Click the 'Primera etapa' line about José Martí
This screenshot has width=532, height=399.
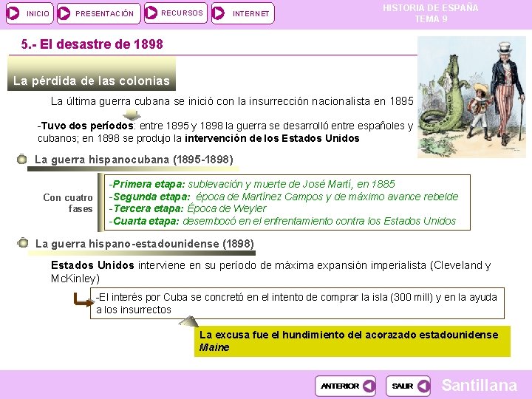(252, 184)
